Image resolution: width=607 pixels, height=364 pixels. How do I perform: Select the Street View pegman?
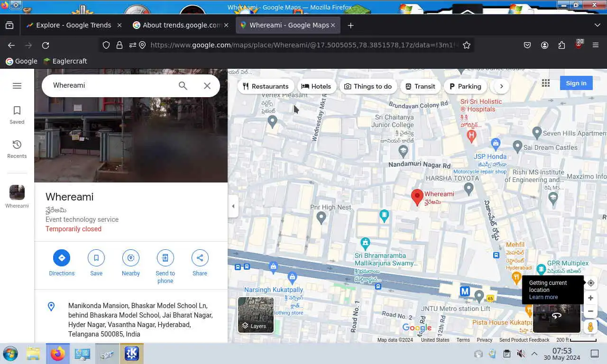[590, 327]
